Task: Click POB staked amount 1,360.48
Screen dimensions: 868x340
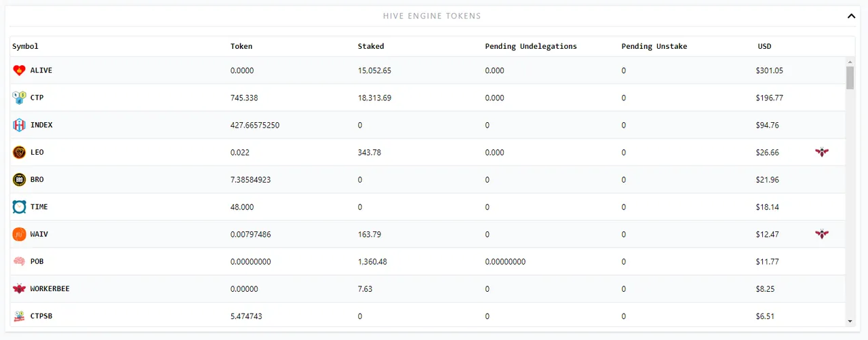Action: coord(372,261)
